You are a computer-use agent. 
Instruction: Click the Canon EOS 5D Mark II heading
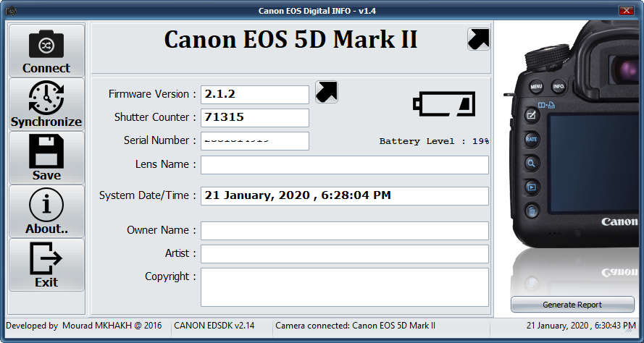tap(290, 40)
